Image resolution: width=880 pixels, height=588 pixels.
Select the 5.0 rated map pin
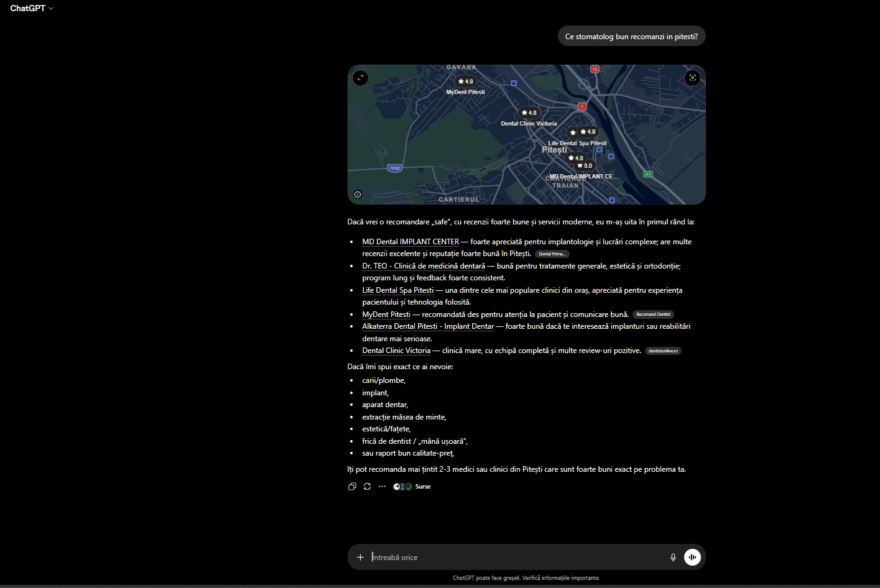pos(585,166)
